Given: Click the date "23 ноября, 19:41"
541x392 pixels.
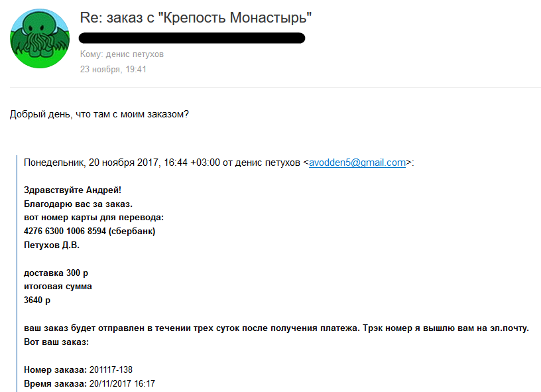Looking at the screenshot, I should (113, 70).
